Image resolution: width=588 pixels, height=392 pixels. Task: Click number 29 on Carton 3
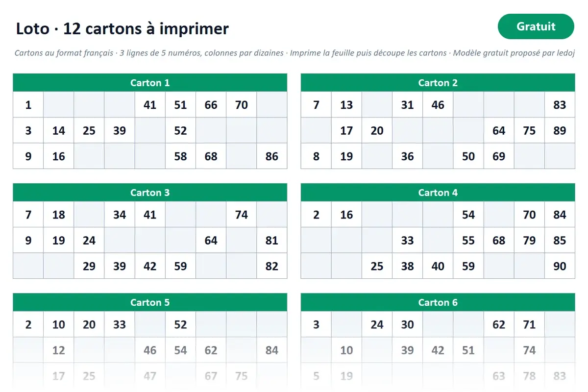click(89, 266)
